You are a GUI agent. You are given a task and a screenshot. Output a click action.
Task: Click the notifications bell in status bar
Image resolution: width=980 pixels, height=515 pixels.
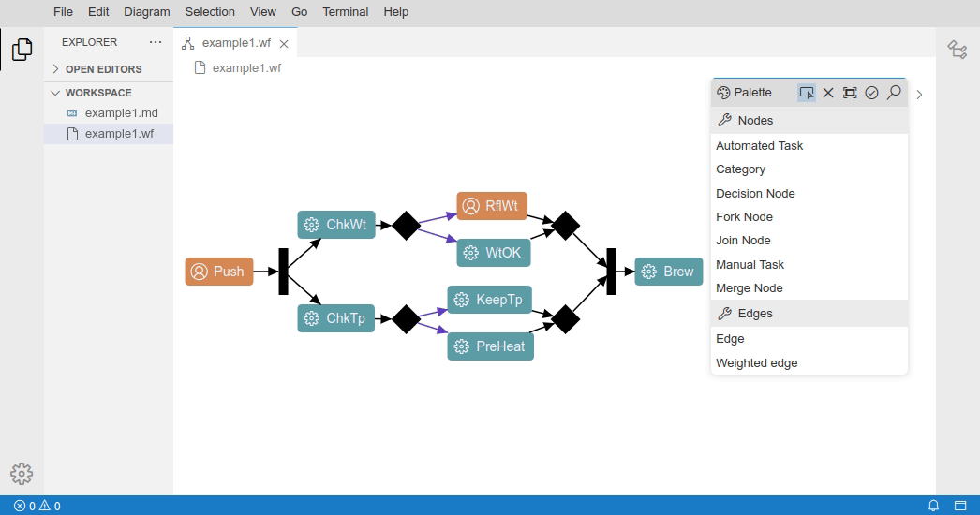click(x=933, y=506)
